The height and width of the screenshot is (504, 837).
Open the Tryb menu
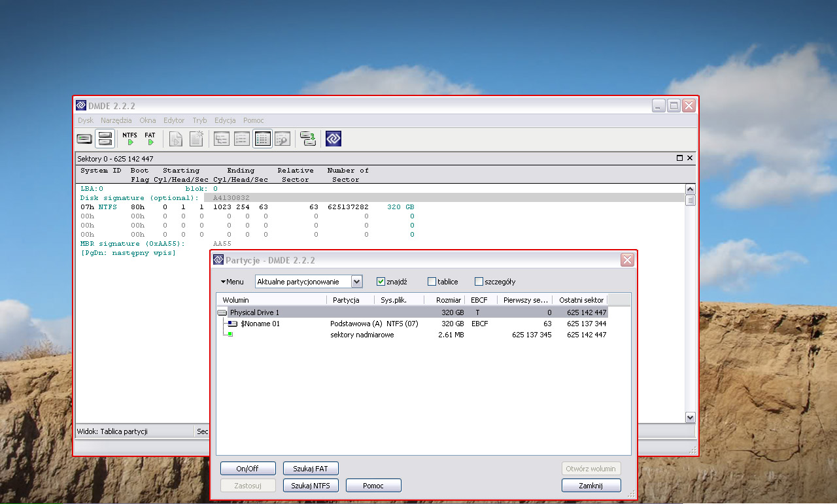point(199,120)
